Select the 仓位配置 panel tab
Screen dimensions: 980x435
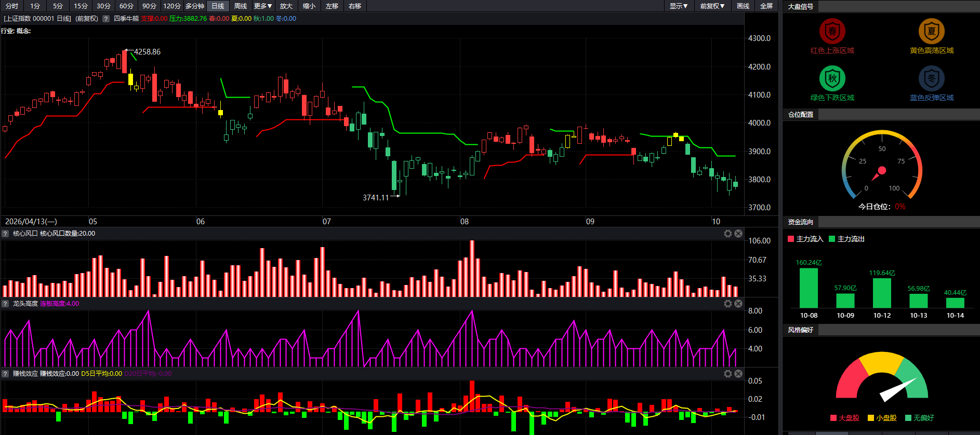click(x=801, y=114)
